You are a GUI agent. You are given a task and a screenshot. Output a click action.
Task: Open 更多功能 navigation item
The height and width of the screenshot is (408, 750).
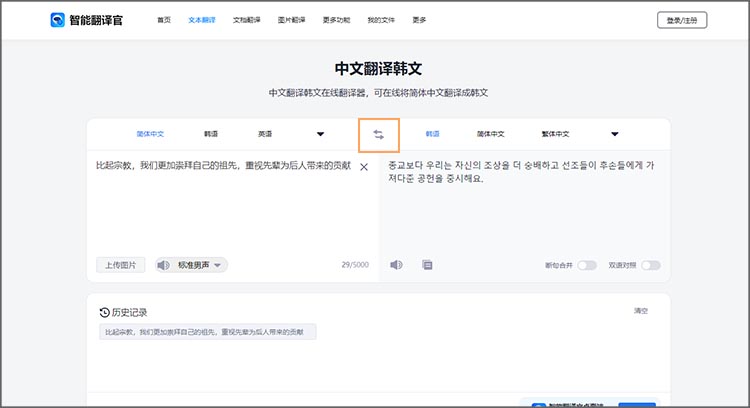[x=336, y=20]
